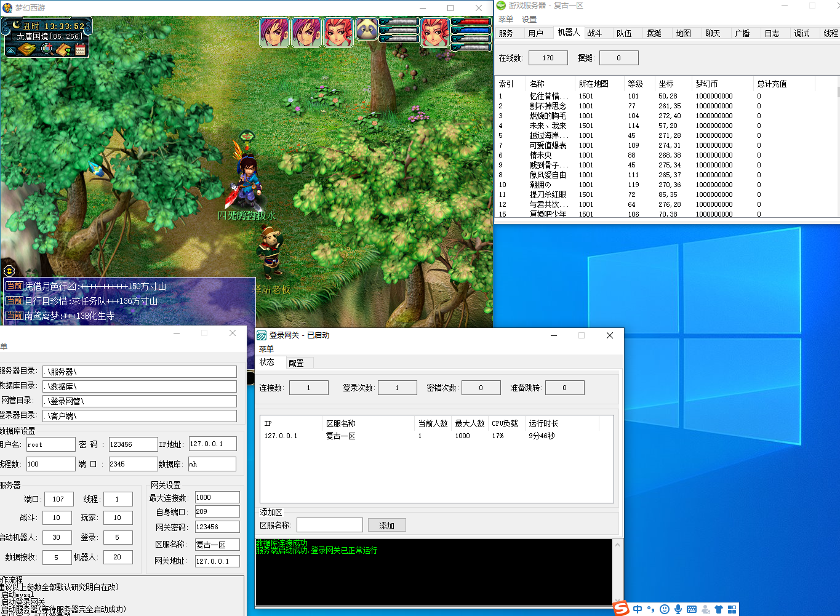Switch to the 地图 tab in the server window
The height and width of the screenshot is (616, 840).
click(x=684, y=33)
